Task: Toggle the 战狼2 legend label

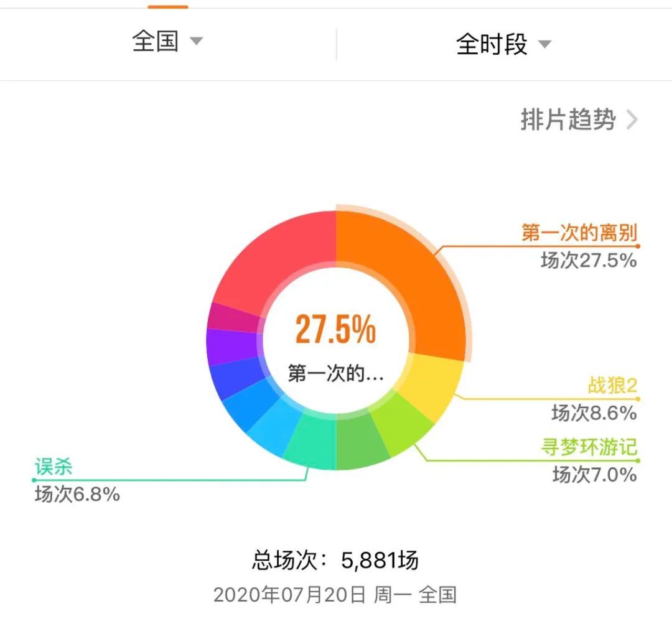Action: [x=607, y=385]
